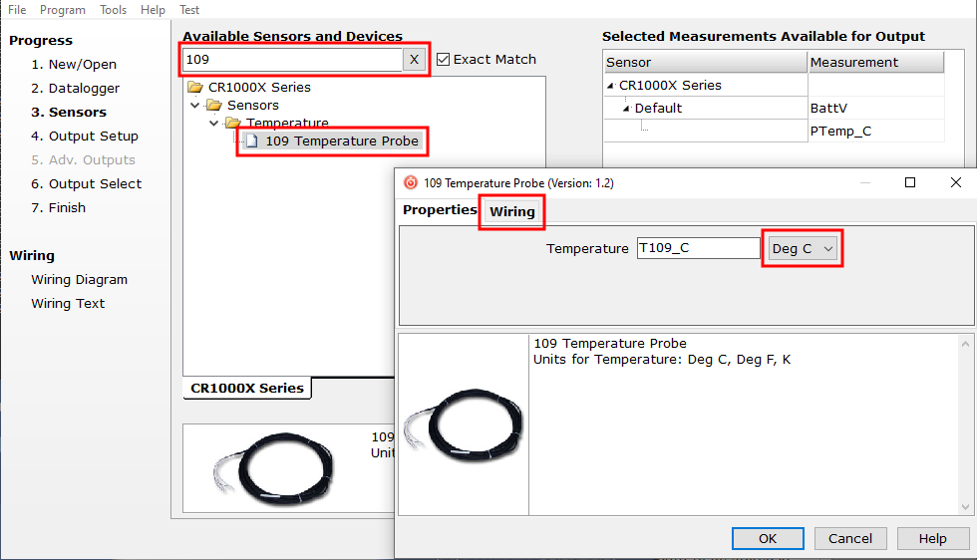Maximize the 109 Temperature Probe dialog
Screen dimensions: 977x560
(x=909, y=182)
